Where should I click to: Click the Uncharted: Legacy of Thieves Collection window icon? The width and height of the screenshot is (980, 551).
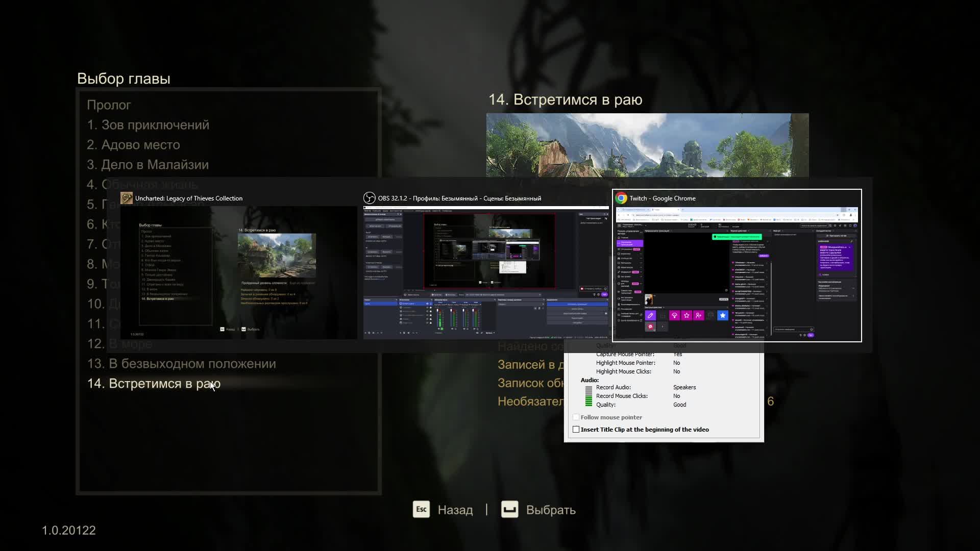tap(126, 198)
